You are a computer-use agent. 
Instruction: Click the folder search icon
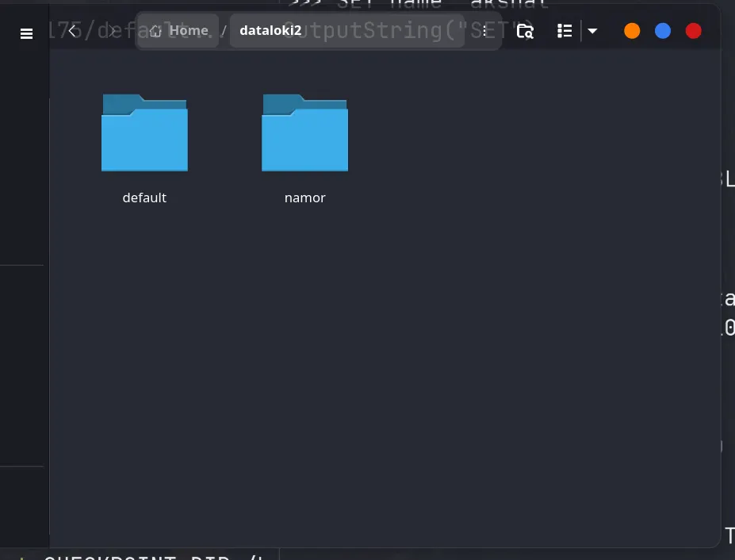click(x=525, y=31)
